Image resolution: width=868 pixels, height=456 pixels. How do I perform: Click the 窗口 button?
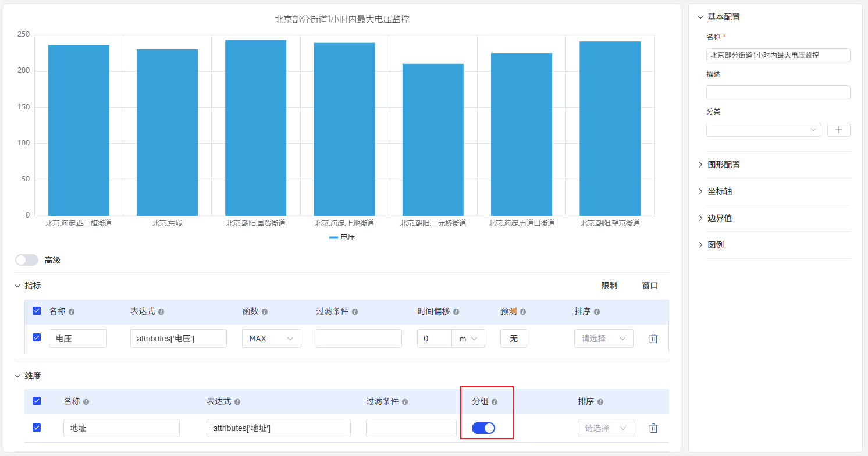coord(650,286)
